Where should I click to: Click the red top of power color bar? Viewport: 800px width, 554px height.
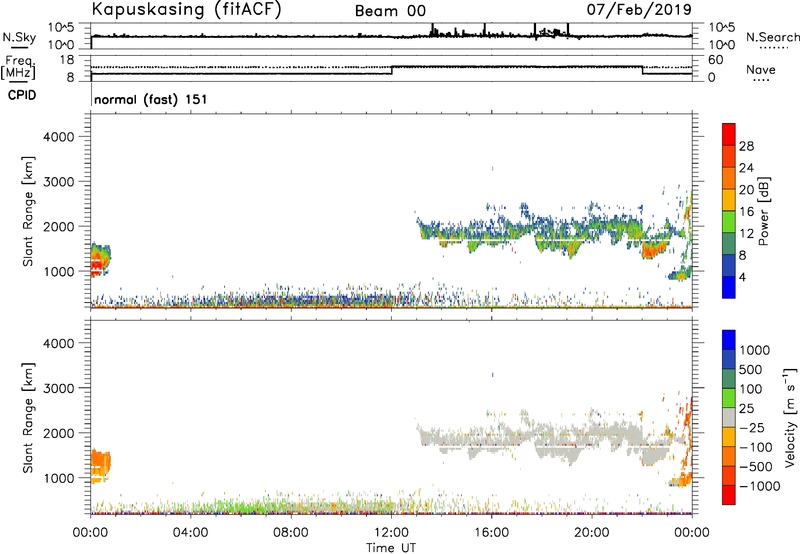pyautogui.click(x=729, y=134)
